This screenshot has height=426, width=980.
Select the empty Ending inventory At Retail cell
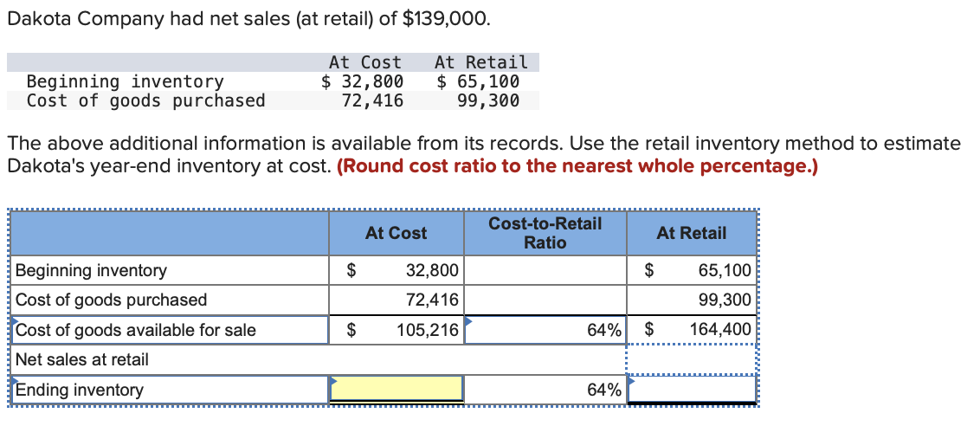(x=692, y=389)
